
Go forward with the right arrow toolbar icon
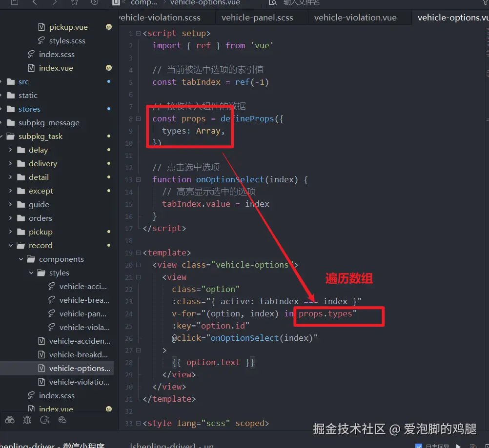coord(55,2)
